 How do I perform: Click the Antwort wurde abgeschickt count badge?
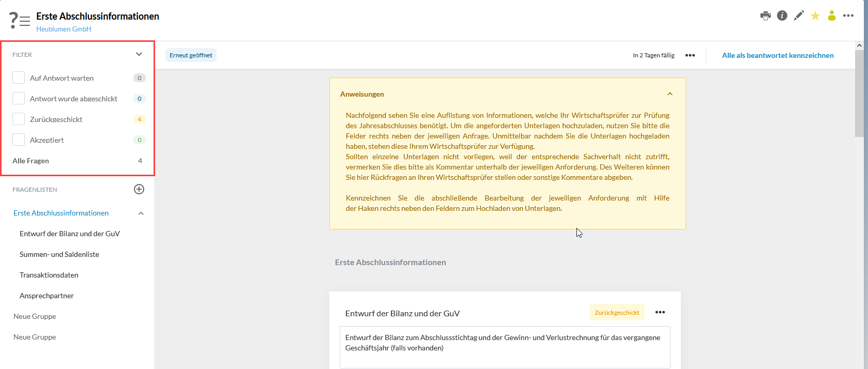tap(139, 99)
